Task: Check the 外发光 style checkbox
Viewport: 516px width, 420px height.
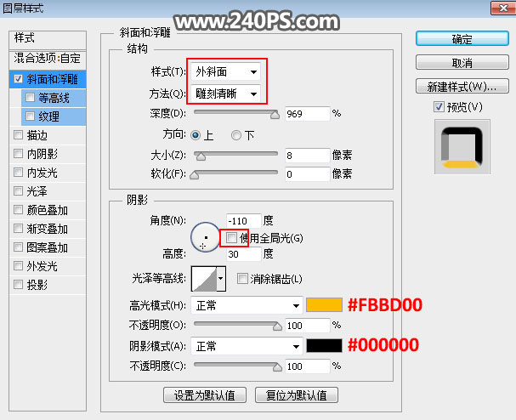Action: 18,265
